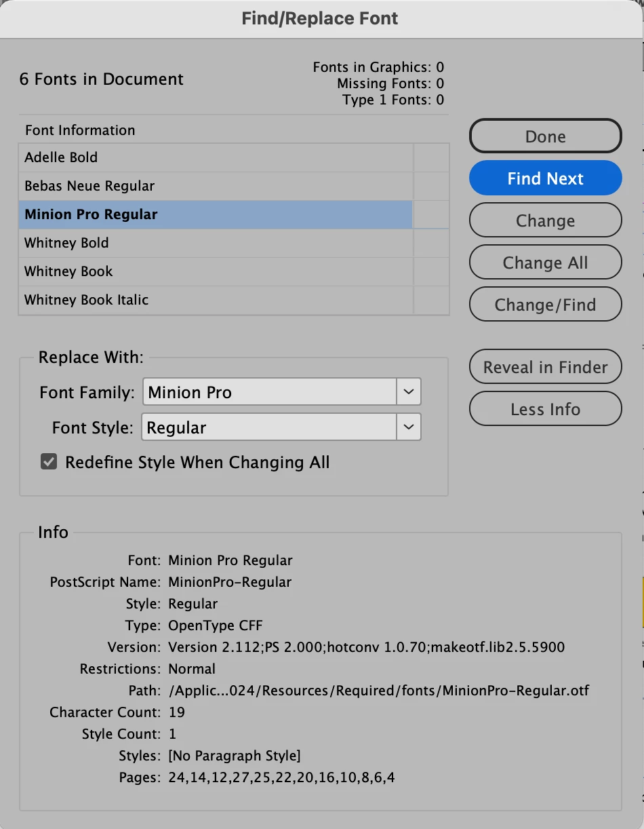Viewport: 644px width, 829px height.
Task: Click the PostScript Name MinionPro-Regular value
Action: (x=230, y=582)
